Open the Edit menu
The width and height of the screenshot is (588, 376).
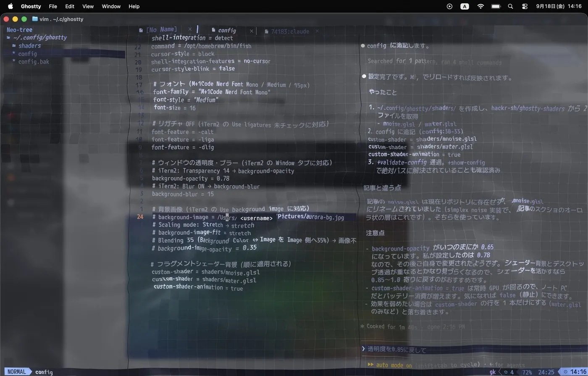[x=70, y=6]
